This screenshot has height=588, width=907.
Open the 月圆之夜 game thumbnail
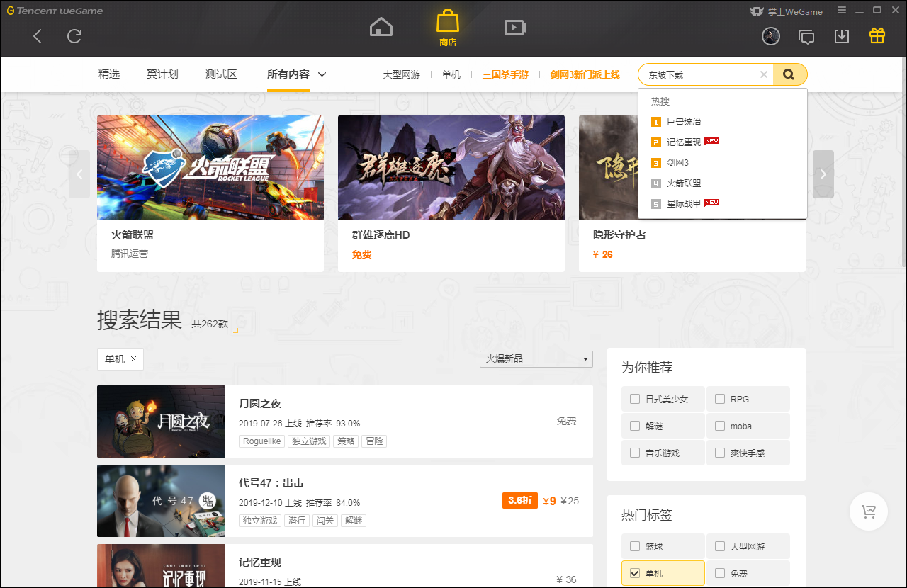161,422
